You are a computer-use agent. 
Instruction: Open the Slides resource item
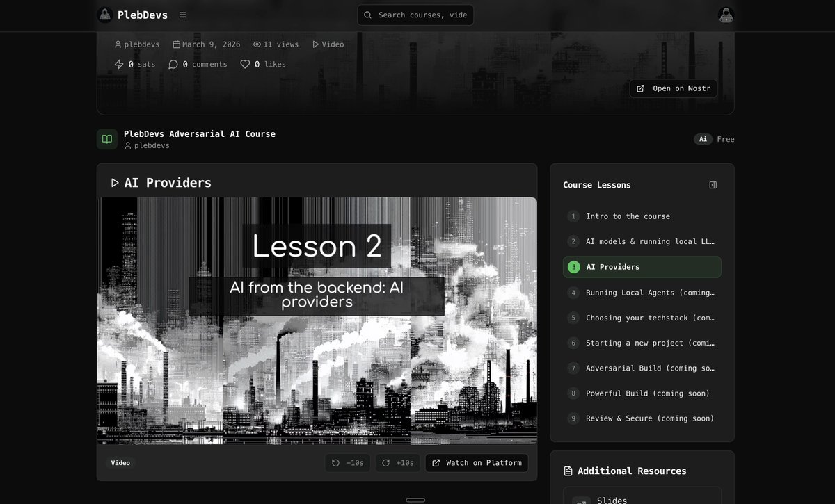tap(642, 496)
